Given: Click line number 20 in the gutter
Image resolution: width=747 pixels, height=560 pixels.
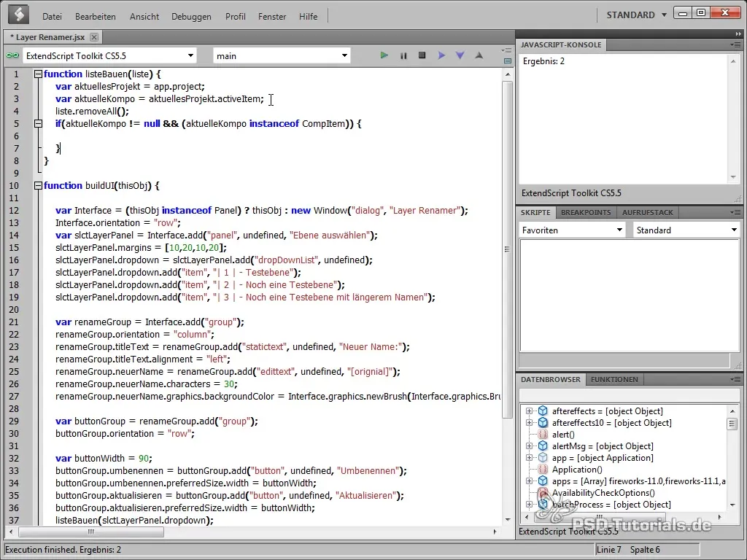Looking at the screenshot, I should coord(14,309).
